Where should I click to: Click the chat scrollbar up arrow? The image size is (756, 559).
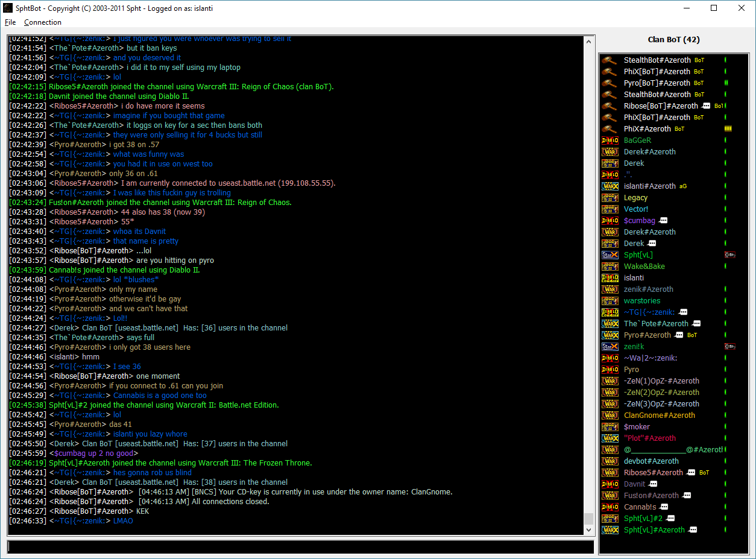click(589, 41)
